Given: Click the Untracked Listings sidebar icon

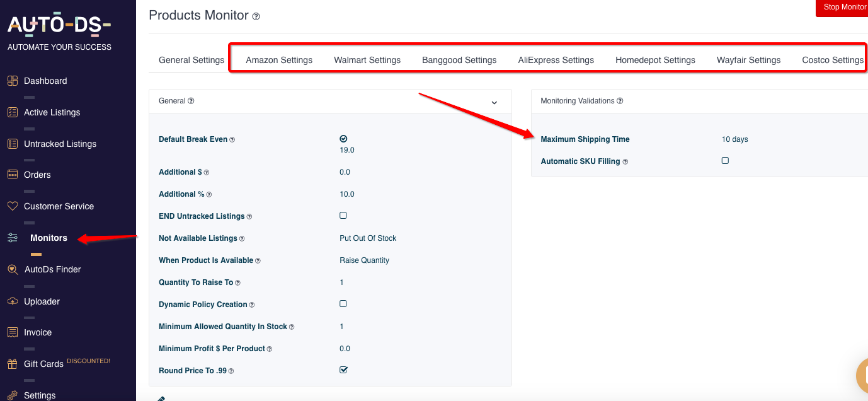Looking at the screenshot, I should [x=12, y=144].
